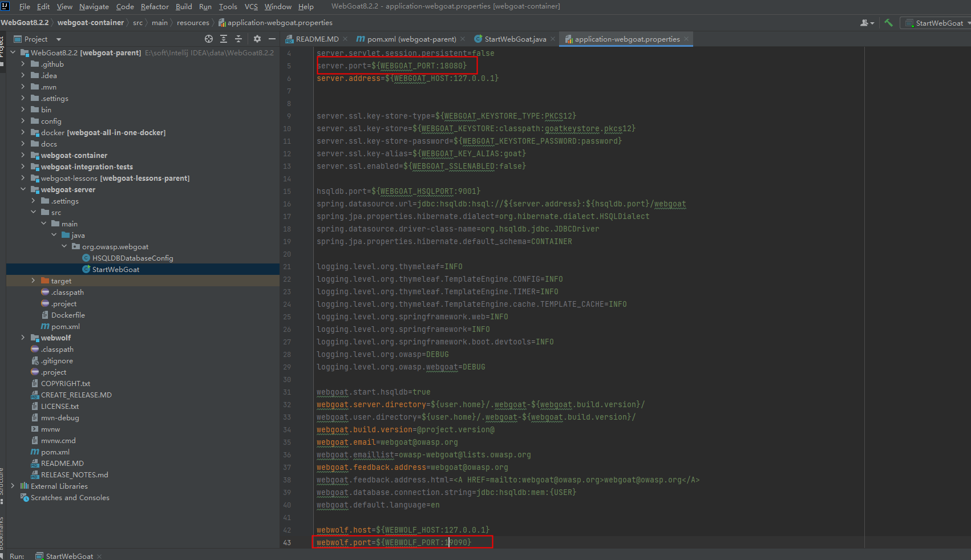Select the mvn-debug file
The height and width of the screenshot is (560, 971).
point(59,417)
